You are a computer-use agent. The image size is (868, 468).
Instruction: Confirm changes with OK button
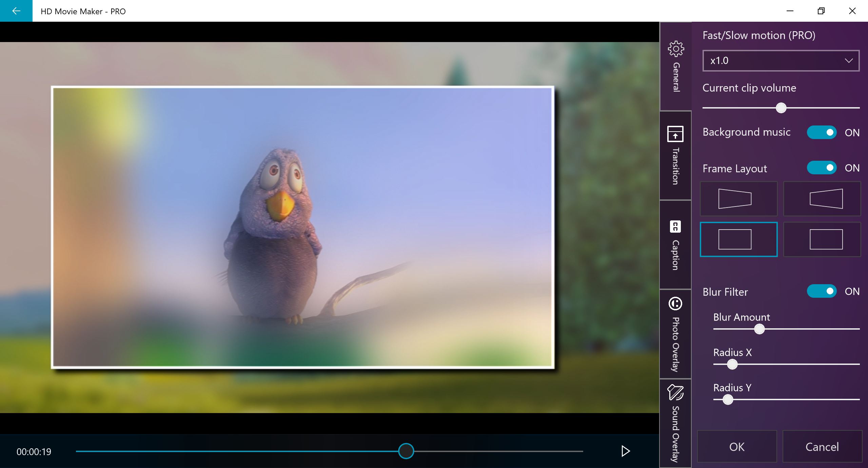737,447
